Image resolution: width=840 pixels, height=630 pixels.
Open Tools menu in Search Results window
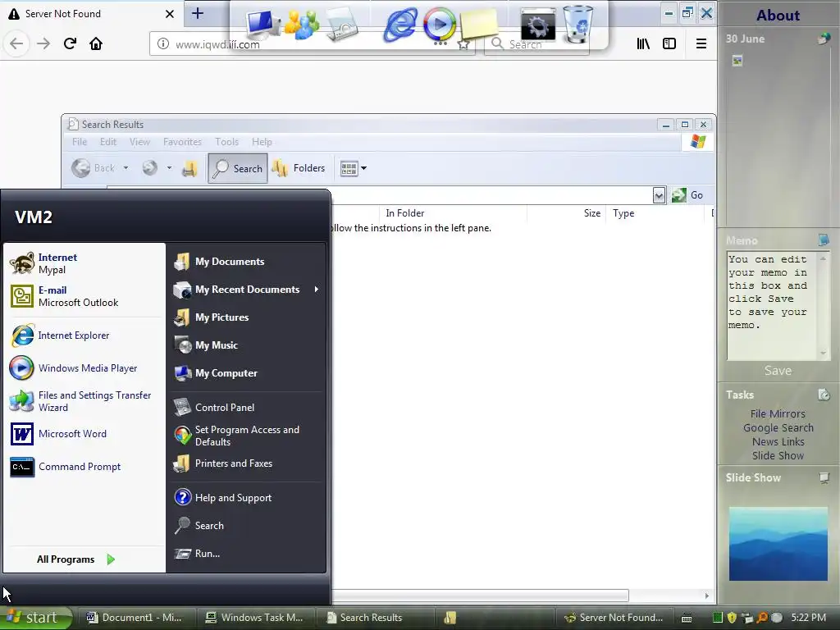(226, 142)
